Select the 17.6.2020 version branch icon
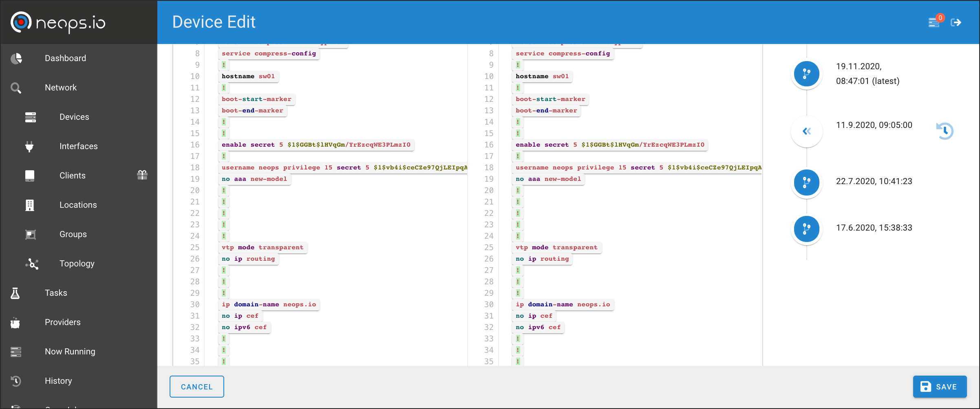Viewport: 980px width, 409px height. (x=807, y=229)
